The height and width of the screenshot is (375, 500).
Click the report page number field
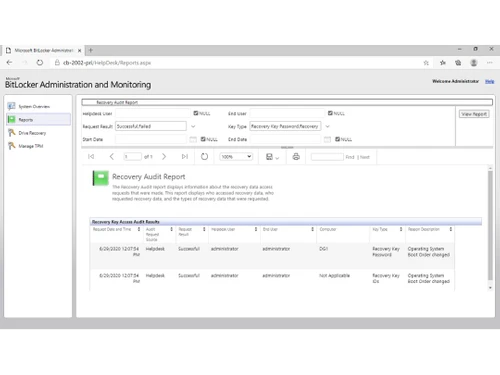point(132,157)
